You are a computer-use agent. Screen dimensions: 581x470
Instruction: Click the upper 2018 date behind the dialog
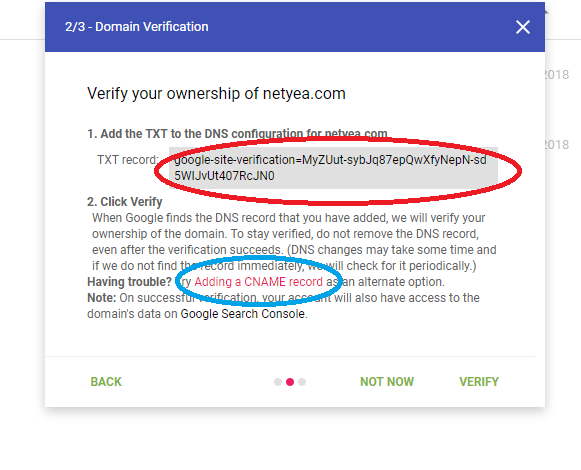pos(556,75)
